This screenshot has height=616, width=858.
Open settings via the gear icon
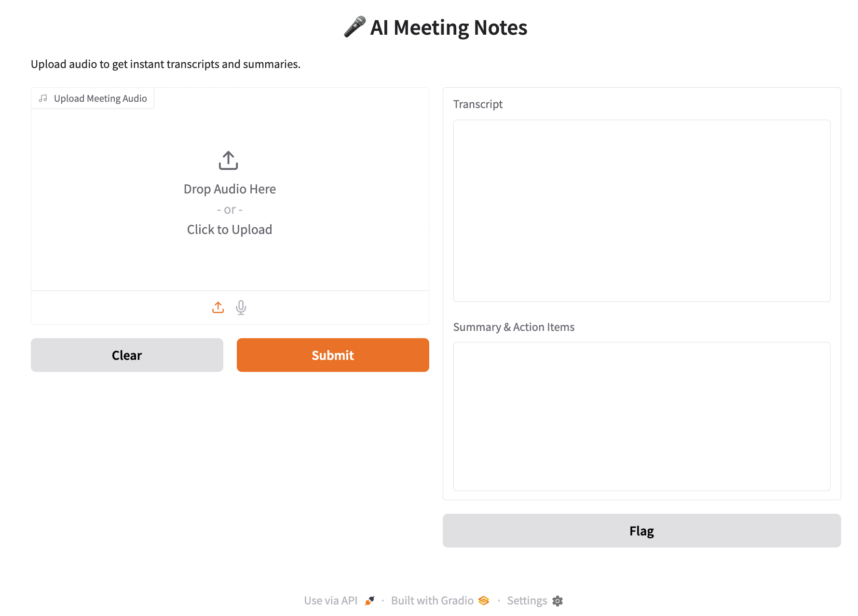(558, 601)
